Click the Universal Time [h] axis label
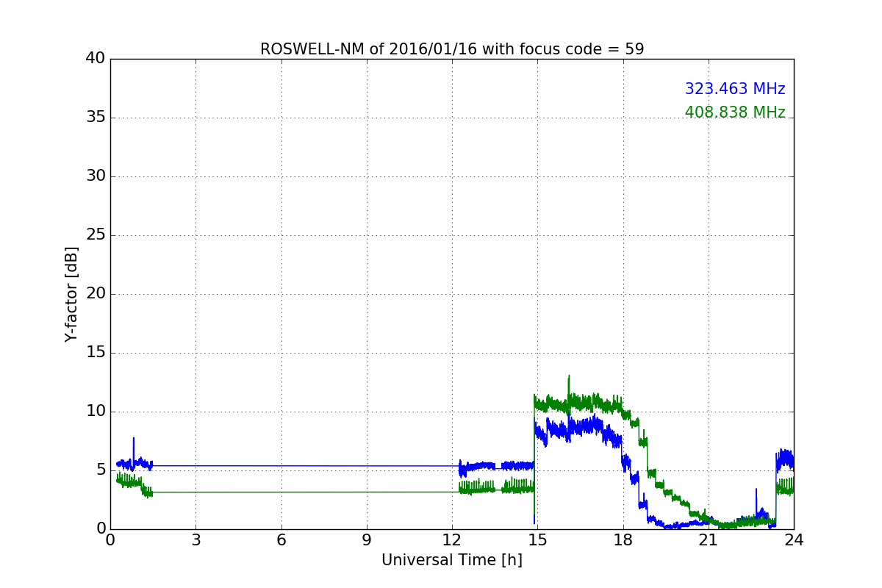Image resolution: width=882 pixels, height=588 pixels. point(452,560)
